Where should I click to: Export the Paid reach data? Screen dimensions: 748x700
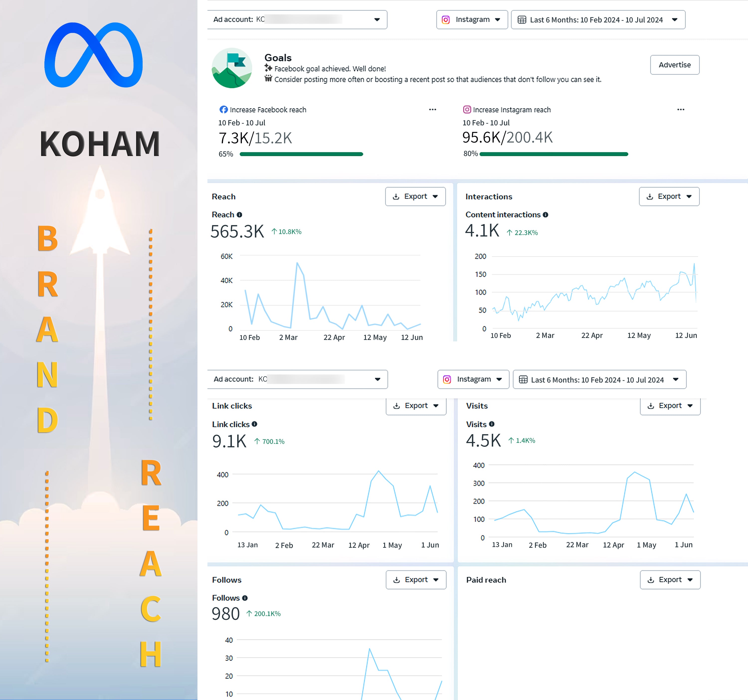click(670, 580)
